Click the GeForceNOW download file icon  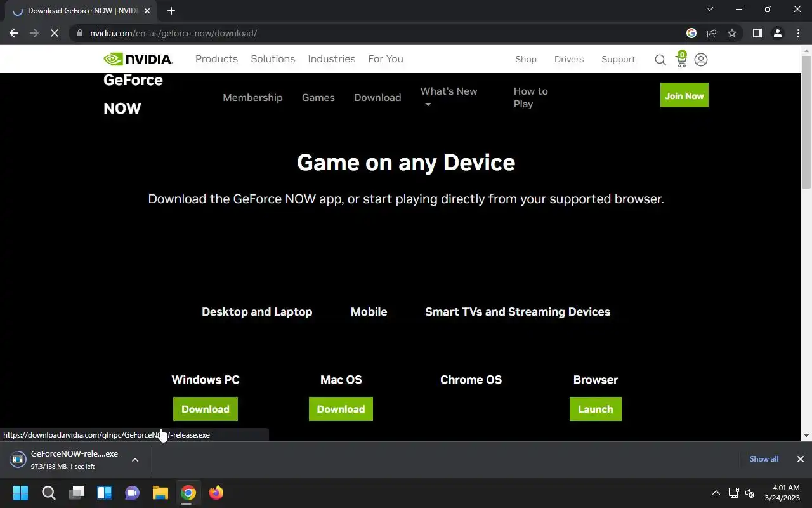pos(18,459)
